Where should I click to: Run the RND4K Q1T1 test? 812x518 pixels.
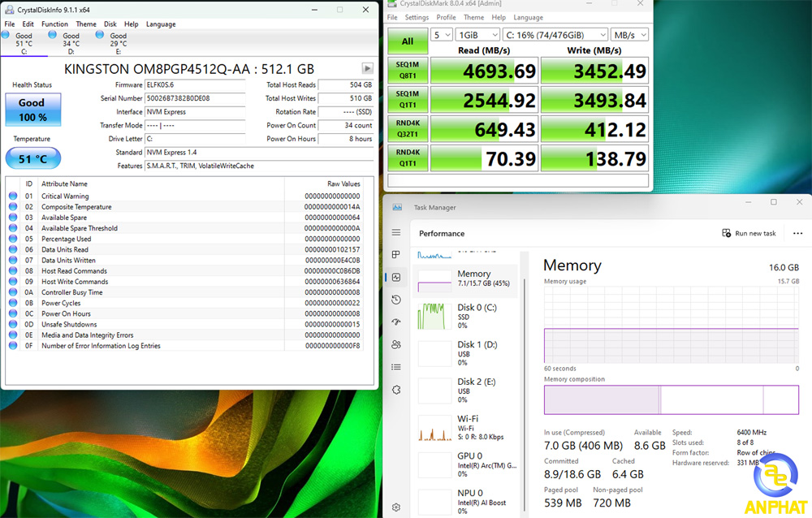coord(408,158)
